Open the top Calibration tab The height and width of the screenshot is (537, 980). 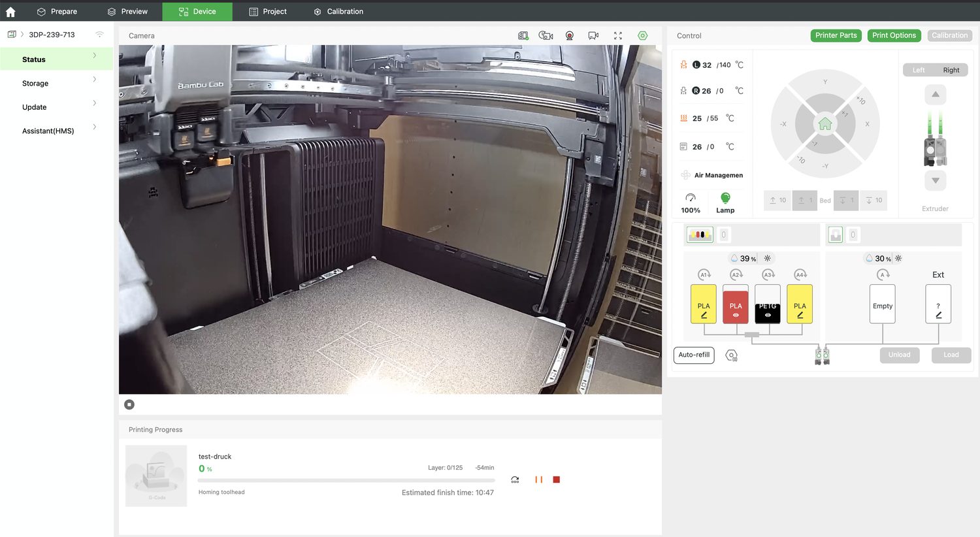click(338, 12)
